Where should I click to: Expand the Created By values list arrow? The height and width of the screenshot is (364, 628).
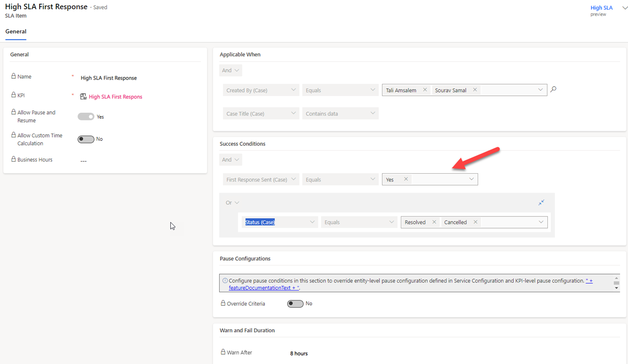540,90
